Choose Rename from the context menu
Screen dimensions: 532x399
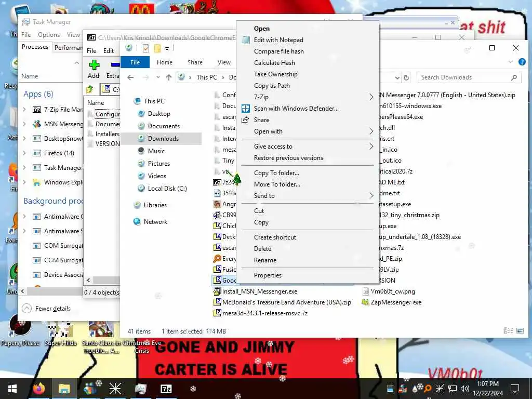click(265, 261)
